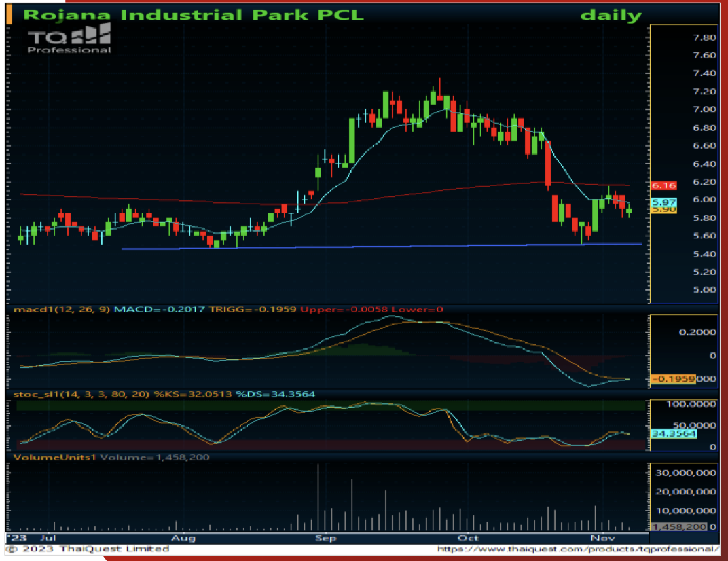Click the 'daily' timeframe label

[x=611, y=16]
